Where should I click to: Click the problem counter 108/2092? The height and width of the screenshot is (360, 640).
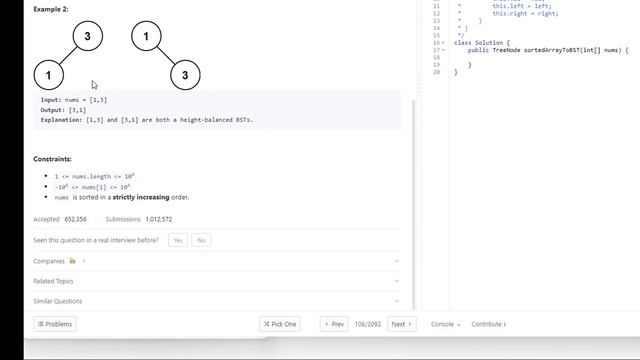(367, 324)
